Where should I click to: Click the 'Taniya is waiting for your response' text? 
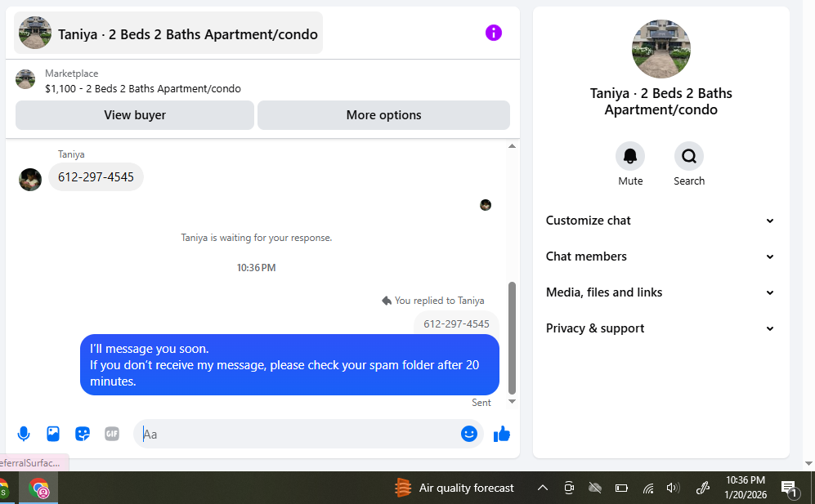(256, 238)
